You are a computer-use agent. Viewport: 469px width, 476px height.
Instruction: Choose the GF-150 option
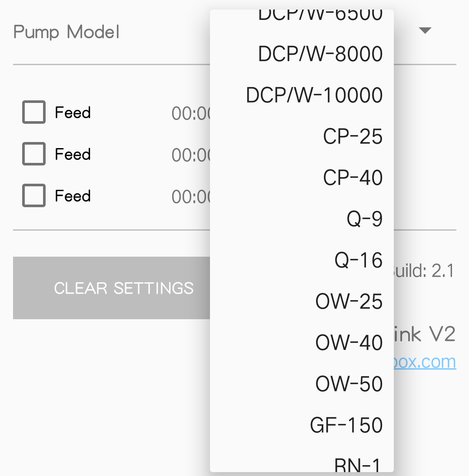[302, 425]
